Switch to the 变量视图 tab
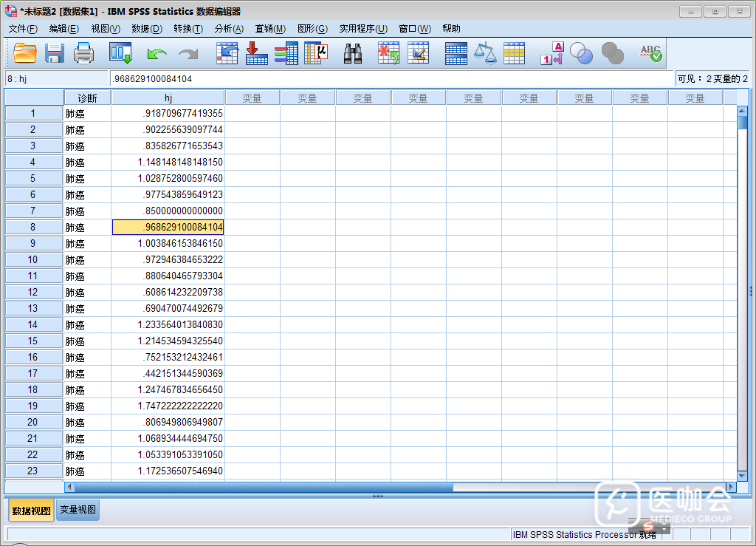Image resolution: width=756 pixels, height=546 pixels. [x=78, y=510]
